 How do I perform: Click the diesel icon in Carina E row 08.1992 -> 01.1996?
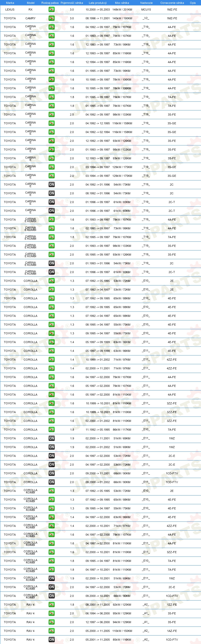pos(51,193)
